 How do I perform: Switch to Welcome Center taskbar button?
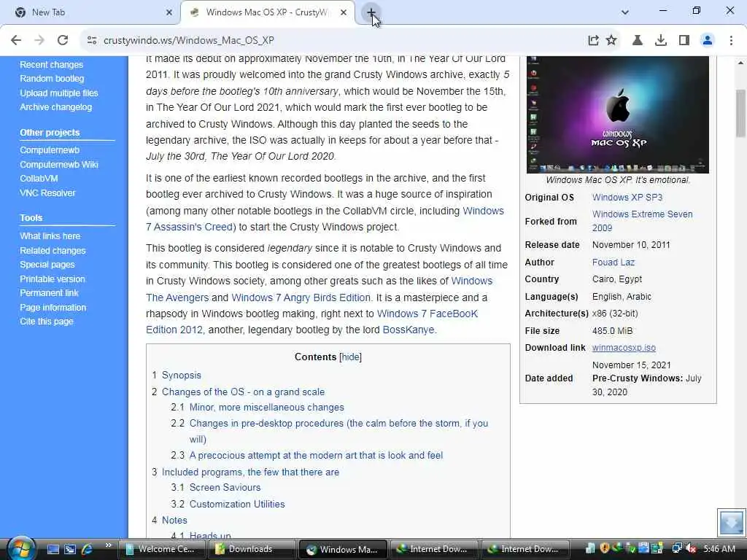tap(161, 549)
